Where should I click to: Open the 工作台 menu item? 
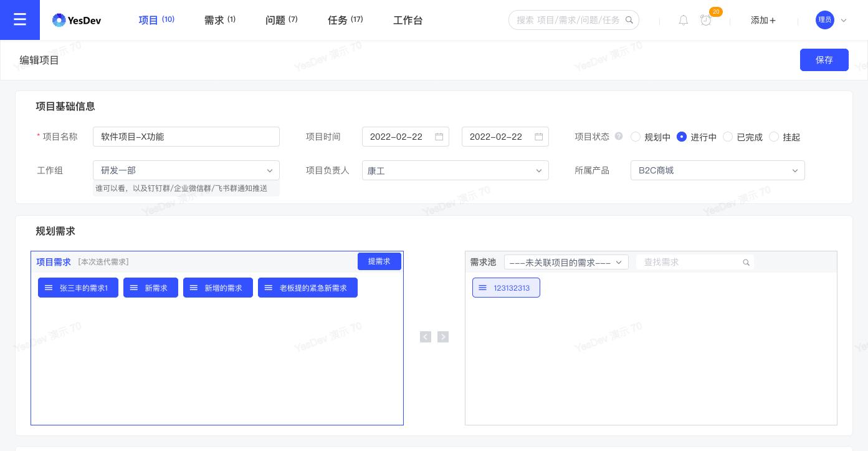tap(408, 20)
